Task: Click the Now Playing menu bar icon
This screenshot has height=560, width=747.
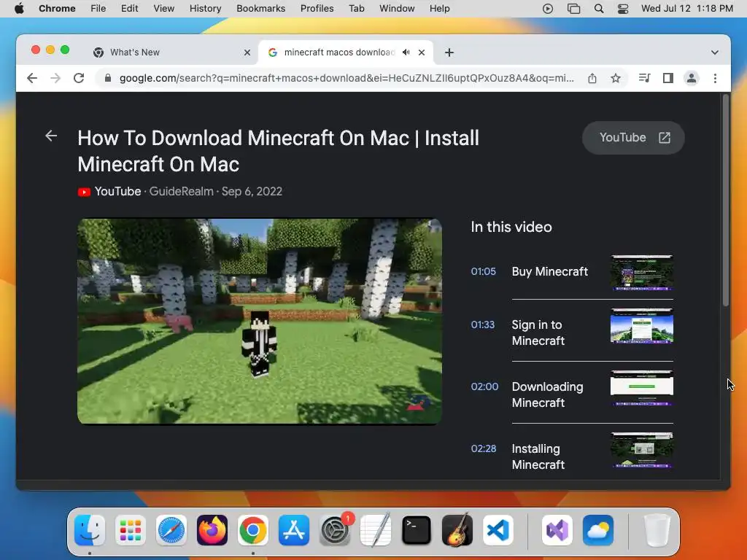Action: point(548,9)
